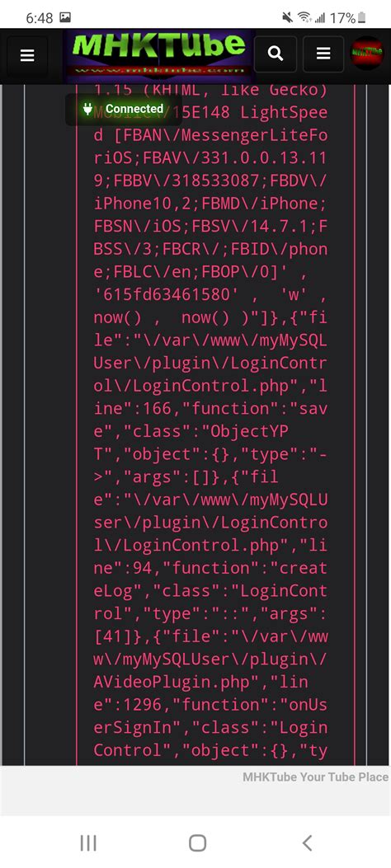
Task: Tap the MHKTube Your Tube Place footer
Action: point(315,777)
